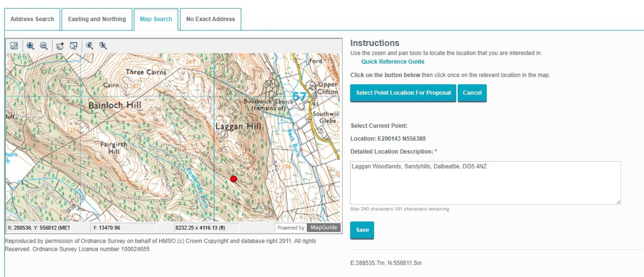Click Fairgirth Hill label on map
This screenshot has height=277, width=644.
click(114, 148)
